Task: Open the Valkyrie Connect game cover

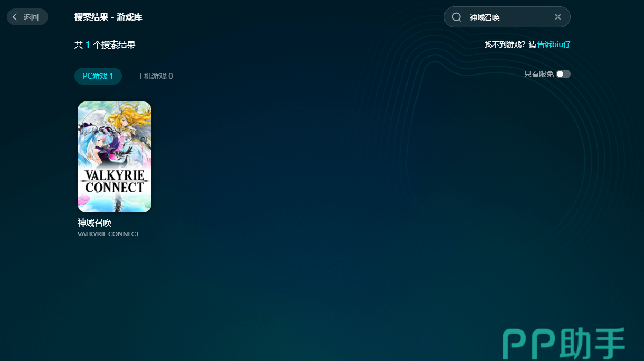Action: point(115,156)
